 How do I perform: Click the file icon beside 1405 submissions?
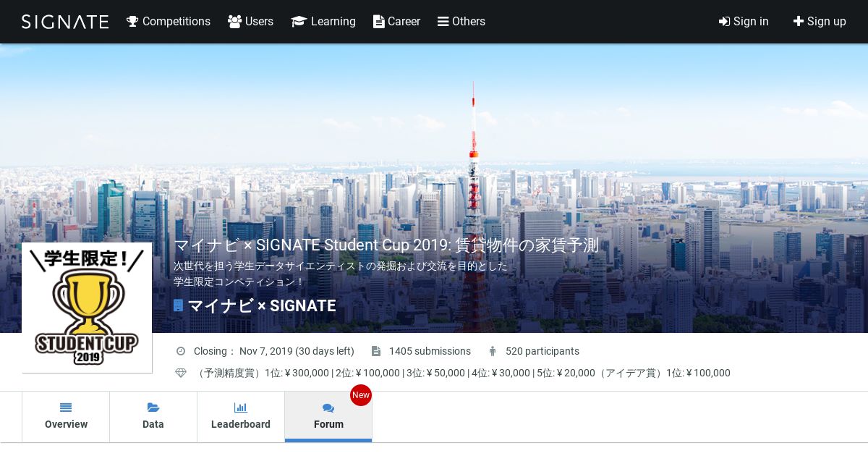376,351
